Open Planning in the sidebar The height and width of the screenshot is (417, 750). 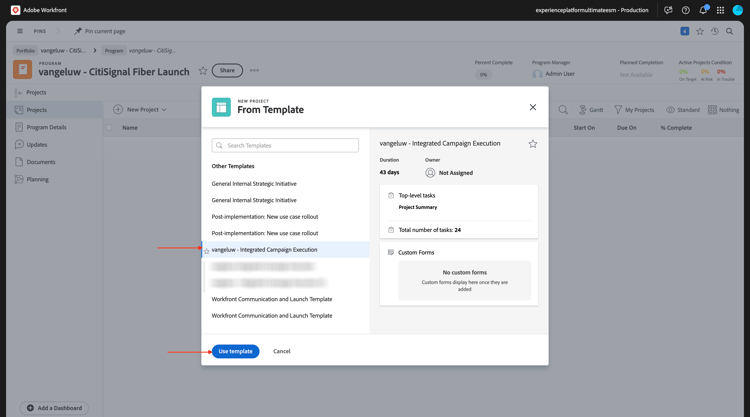[x=37, y=179]
